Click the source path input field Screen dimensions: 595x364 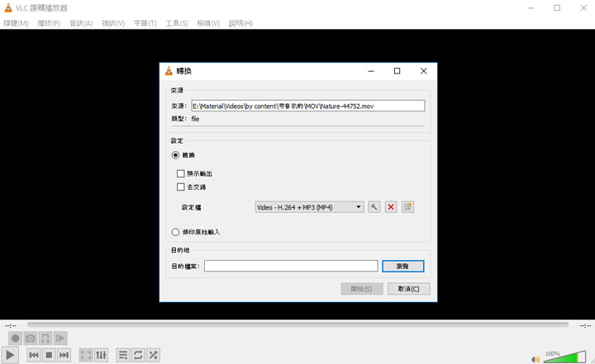pyautogui.click(x=308, y=106)
